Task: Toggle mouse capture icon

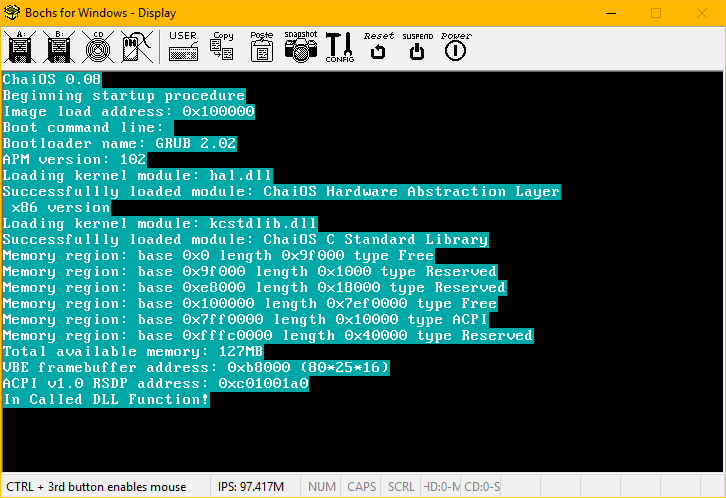Action: (x=137, y=47)
